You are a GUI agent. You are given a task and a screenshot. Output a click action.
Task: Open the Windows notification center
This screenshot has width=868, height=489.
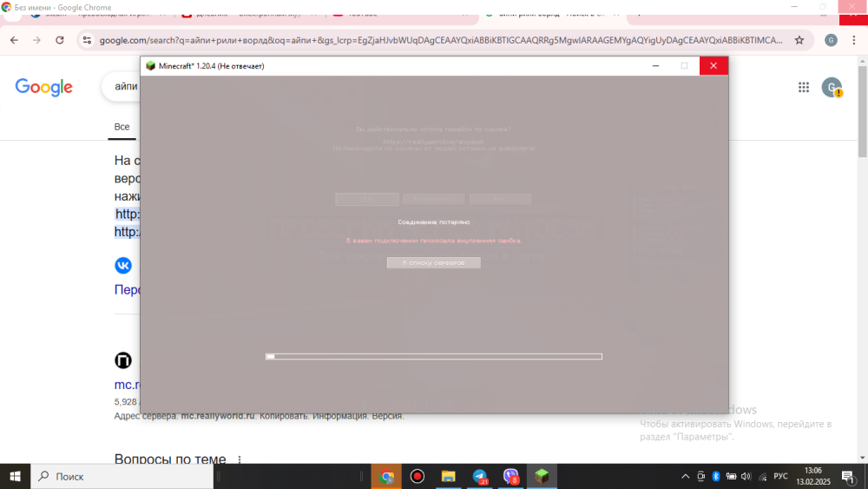coord(849,476)
